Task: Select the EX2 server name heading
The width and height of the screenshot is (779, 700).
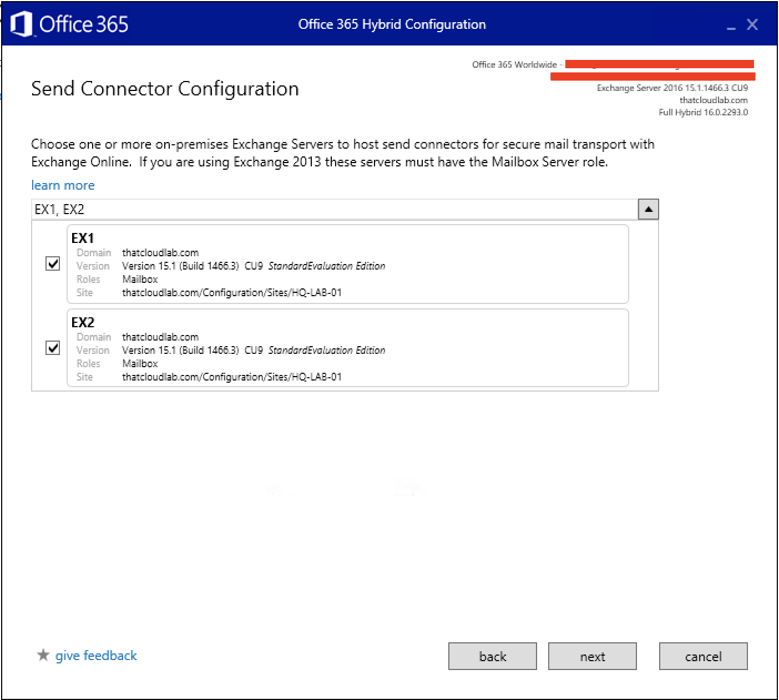Action: pos(83,322)
